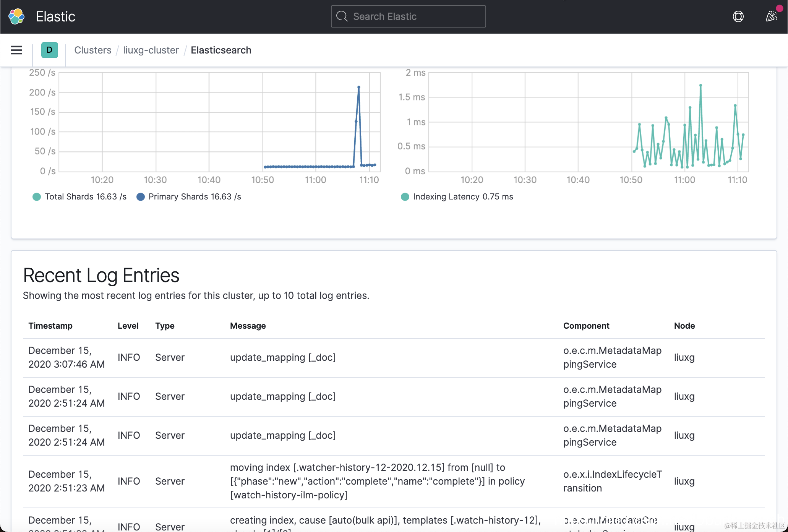Image resolution: width=788 pixels, height=532 pixels.
Task: Click the Total Shards green legend dot
Action: click(37, 197)
